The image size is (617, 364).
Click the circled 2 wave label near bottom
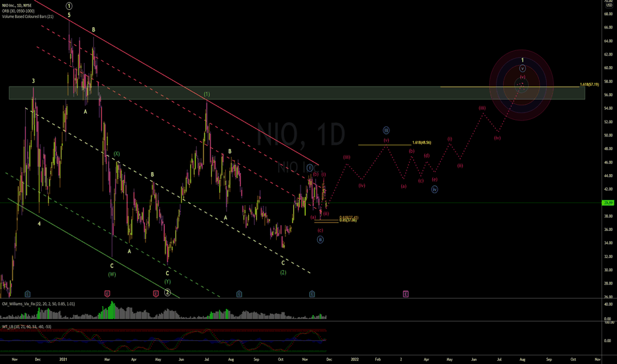point(167,293)
